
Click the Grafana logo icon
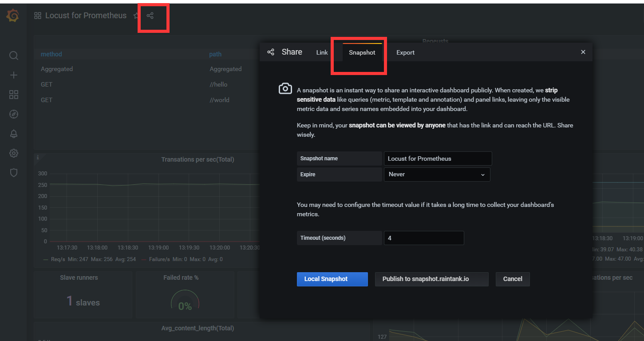click(x=13, y=16)
